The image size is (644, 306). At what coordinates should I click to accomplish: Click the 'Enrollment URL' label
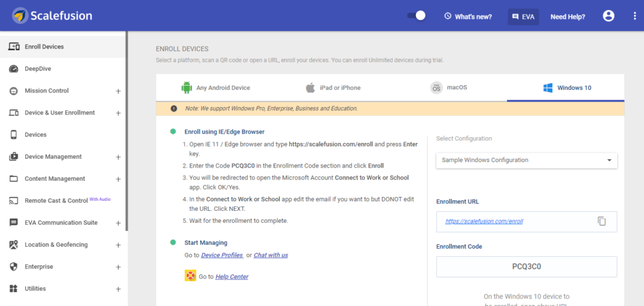tap(458, 201)
